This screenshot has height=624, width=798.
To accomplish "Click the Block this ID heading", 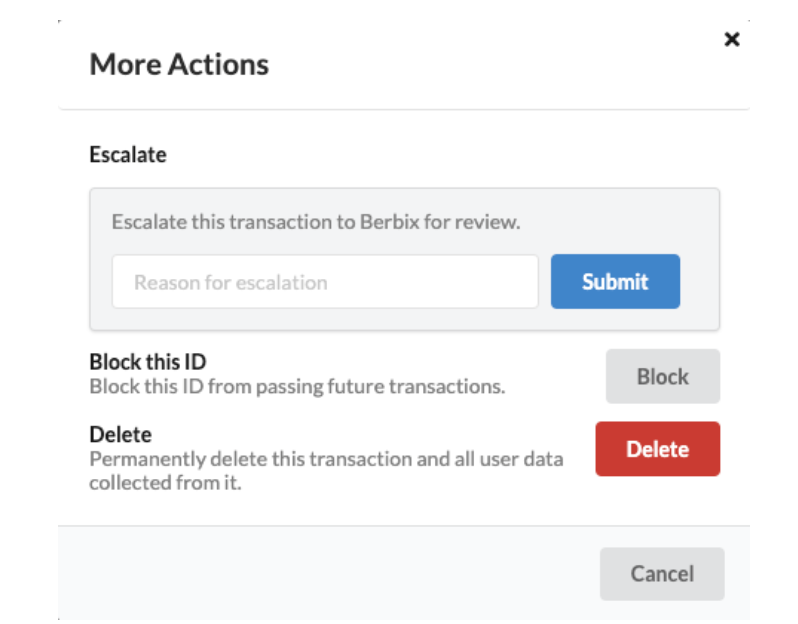I will (x=148, y=362).
